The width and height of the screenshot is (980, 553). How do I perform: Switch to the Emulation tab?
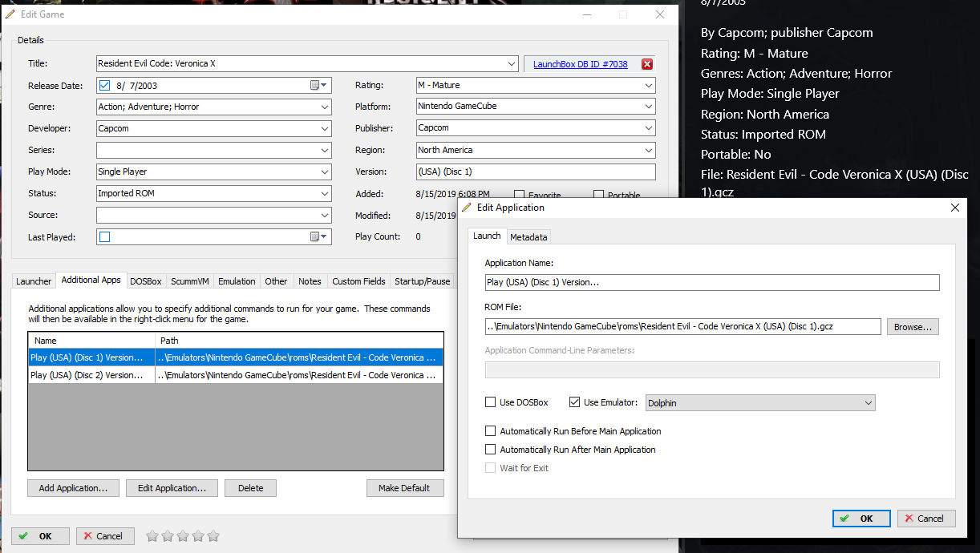(x=237, y=281)
